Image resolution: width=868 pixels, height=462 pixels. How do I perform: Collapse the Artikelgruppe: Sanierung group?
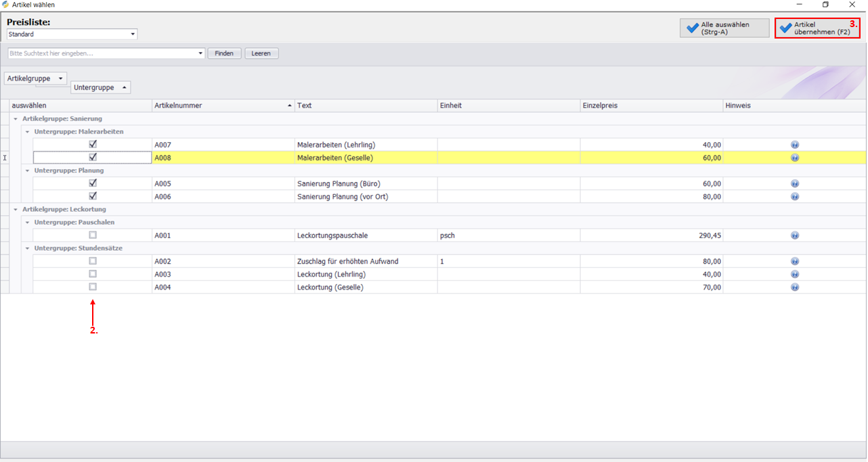tap(16, 119)
